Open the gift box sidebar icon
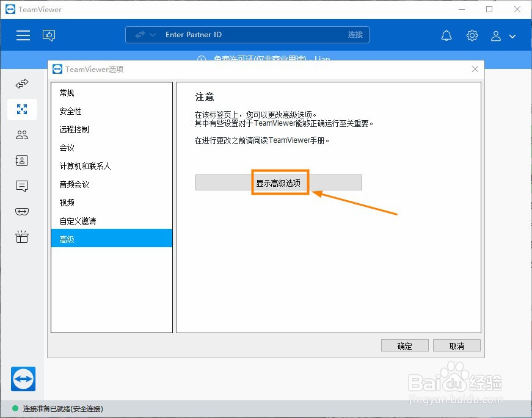The width and height of the screenshot is (532, 418). [22, 237]
